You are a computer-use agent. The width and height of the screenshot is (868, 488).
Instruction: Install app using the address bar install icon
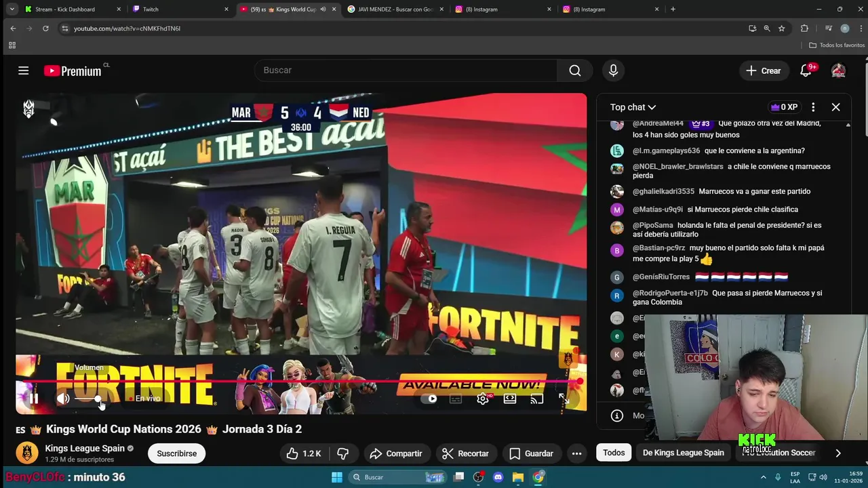(x=752, y=28)
